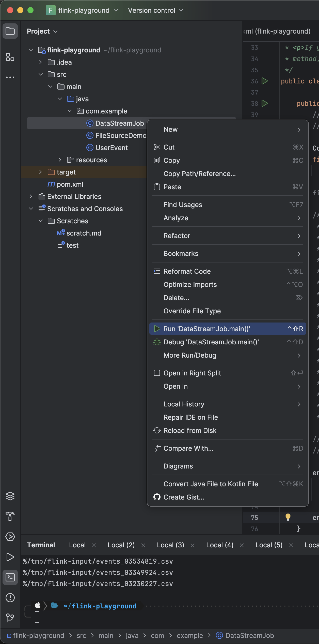Choose Open in Right Split
The image size is (319, 644).
tap(228, 373)
